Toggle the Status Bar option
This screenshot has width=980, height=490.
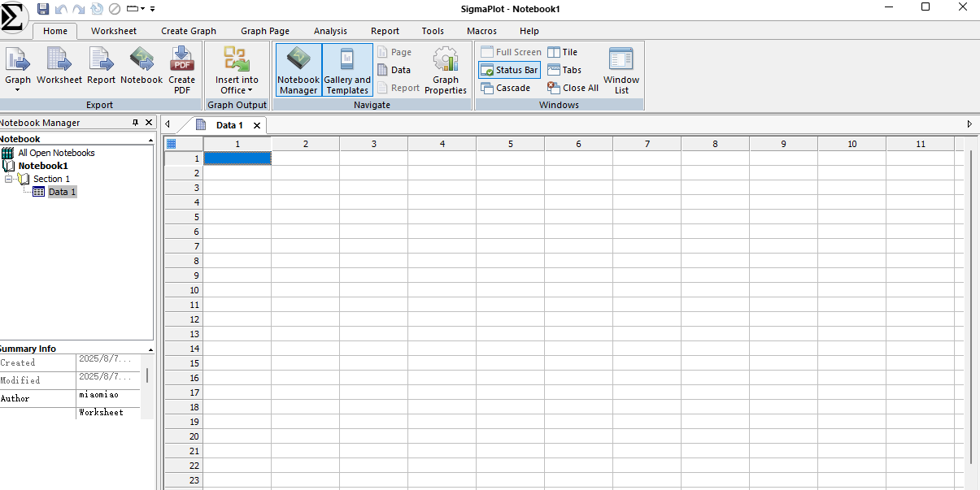[509, 70]
